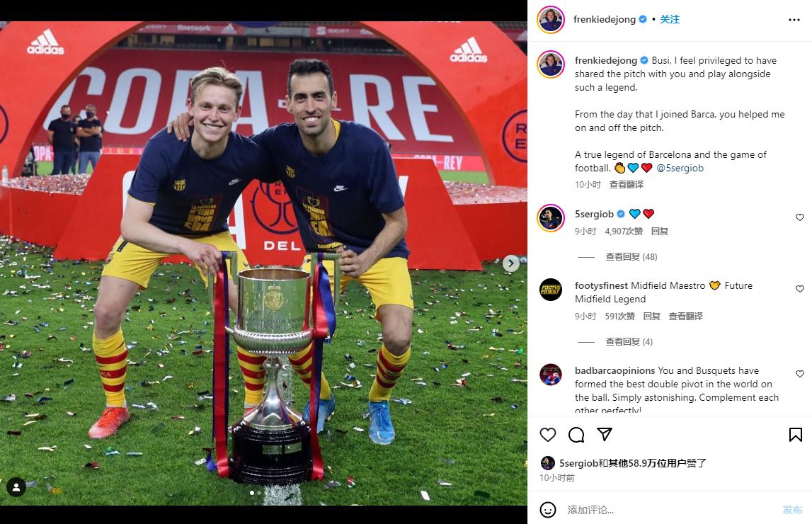
Task: Open @5sergiob mention in caption
Action: pos(680,168)
